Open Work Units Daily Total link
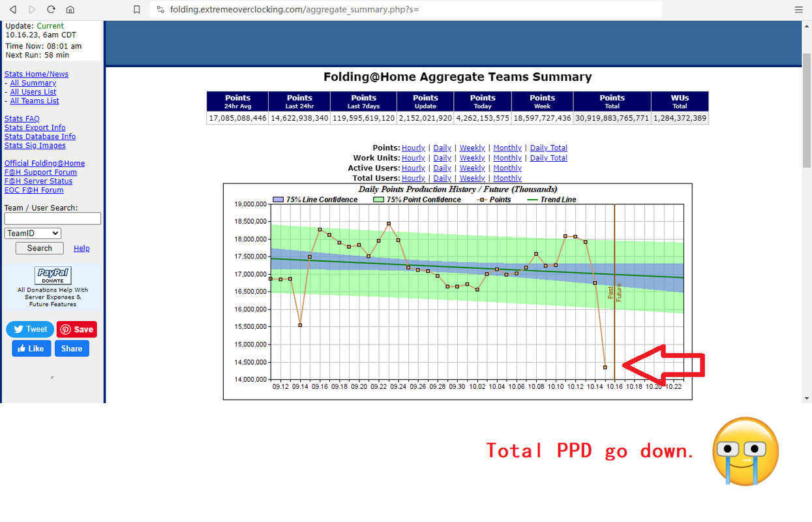Viewport: 812px width, 522px height. [x=549, y=158]
